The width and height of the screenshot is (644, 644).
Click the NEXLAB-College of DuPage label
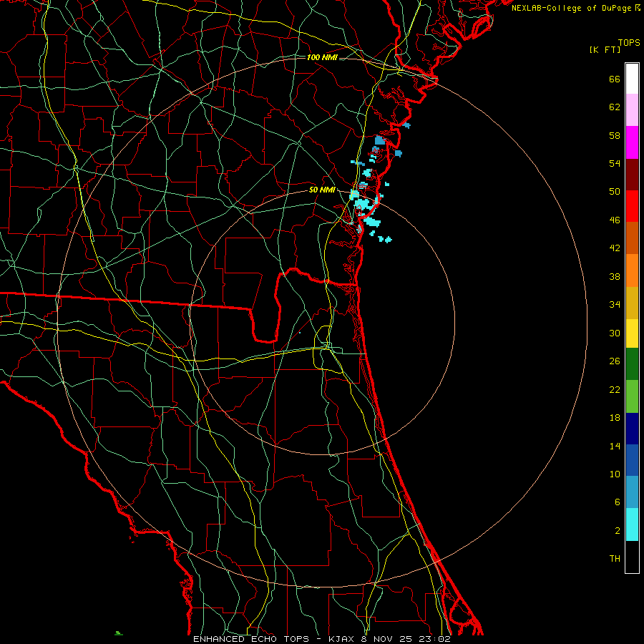(572, 8)
